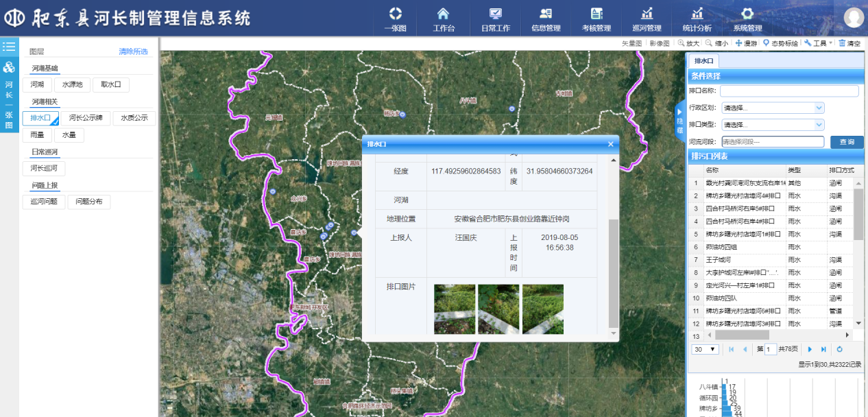Enable the 河长公示牌 layer
This screenshot has height=417, width=868.
86,118
